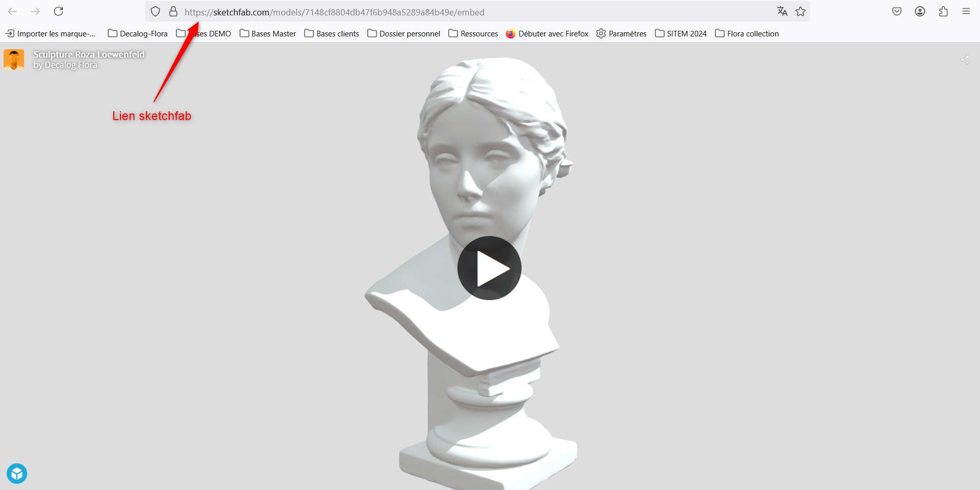Viewport: 980px width, 490px height.
Task: View site security padlock info
Action: (x=173, y=11)
